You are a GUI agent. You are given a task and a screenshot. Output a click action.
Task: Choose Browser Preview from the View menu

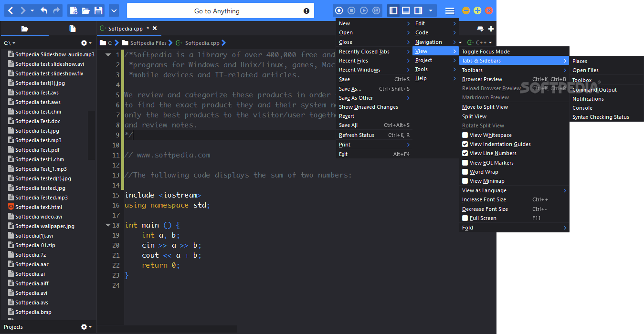coord(514,79)
